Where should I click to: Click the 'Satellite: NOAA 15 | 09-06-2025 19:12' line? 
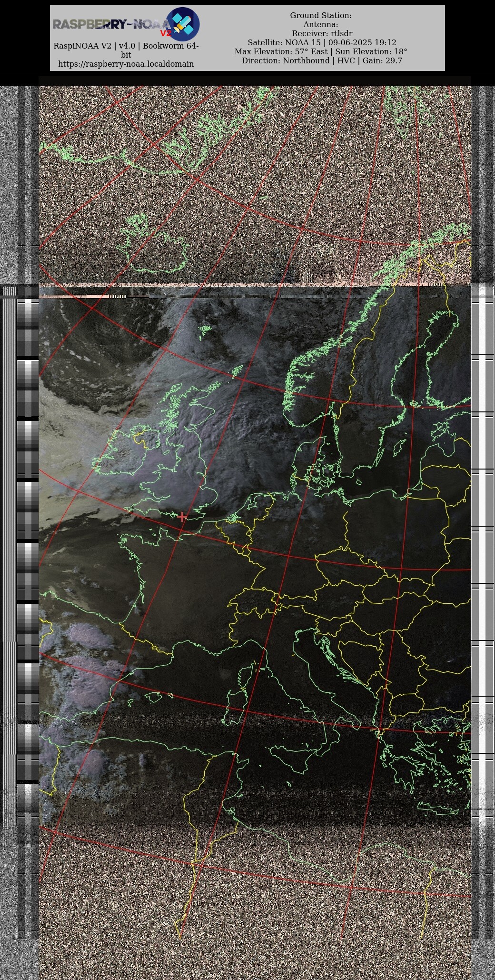(322, 42)
